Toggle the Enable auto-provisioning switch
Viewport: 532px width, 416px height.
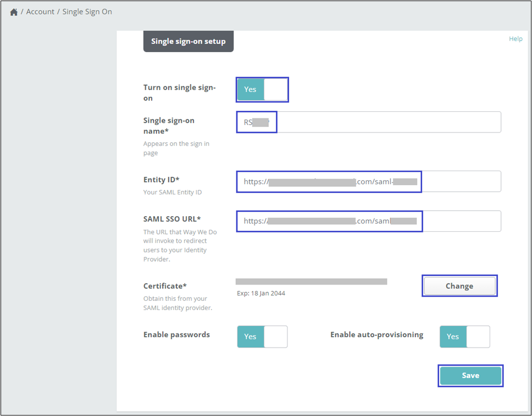click(465, 337)
